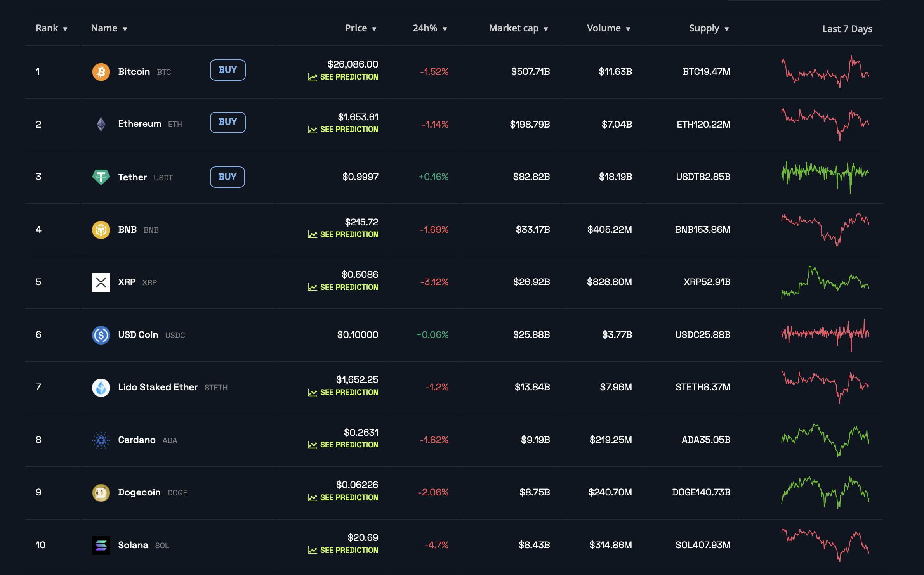
Task: Sort by 24h% change column
Action: [430, 28]
